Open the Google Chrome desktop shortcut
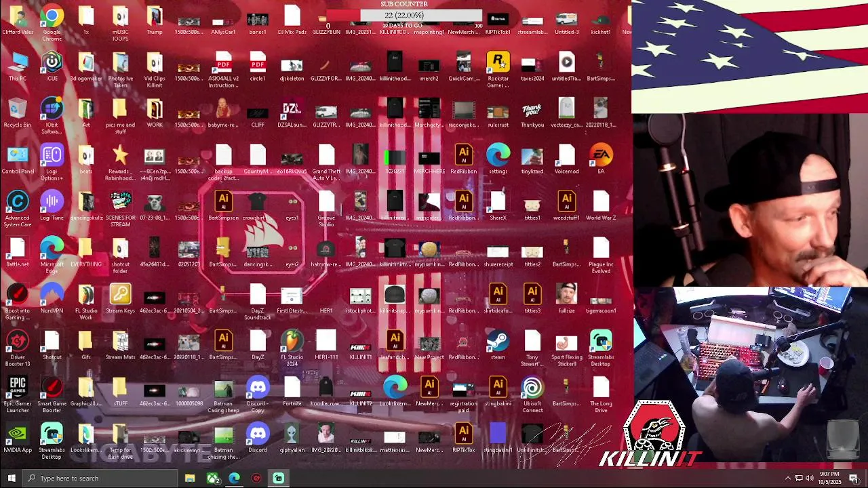868x488 pixels. point(52,22)
